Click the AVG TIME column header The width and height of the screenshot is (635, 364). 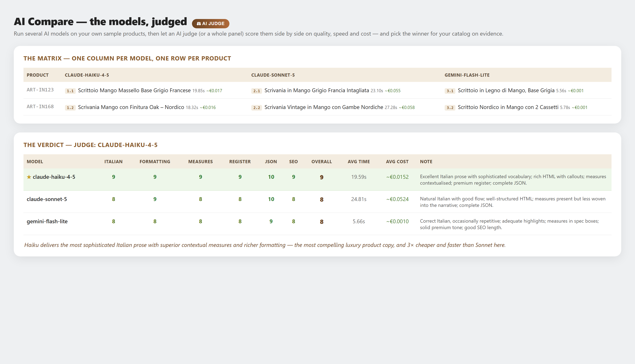click(359, 162)
